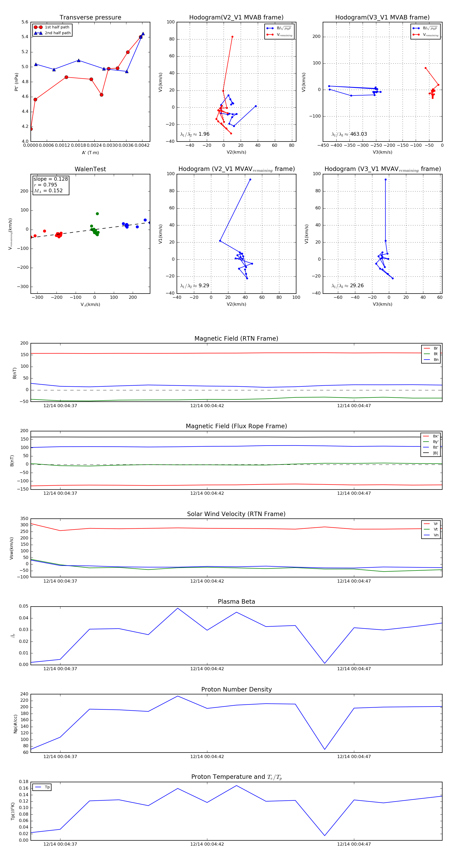Screen dimensions: 473x868
Task: Select the "Tp" legend entry
Action: tap(42, 787)
